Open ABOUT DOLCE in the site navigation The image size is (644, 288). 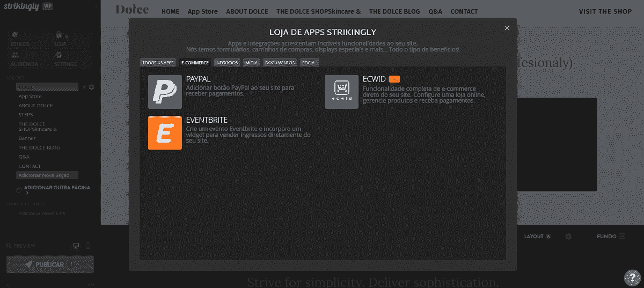[247, 11]
